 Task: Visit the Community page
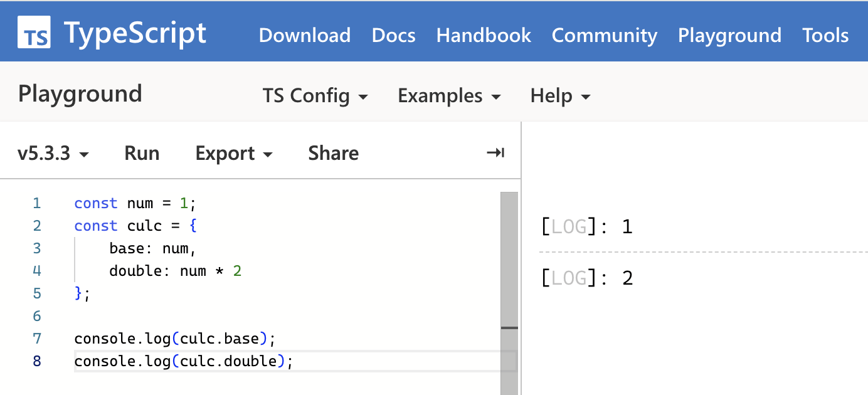point(605,35)
